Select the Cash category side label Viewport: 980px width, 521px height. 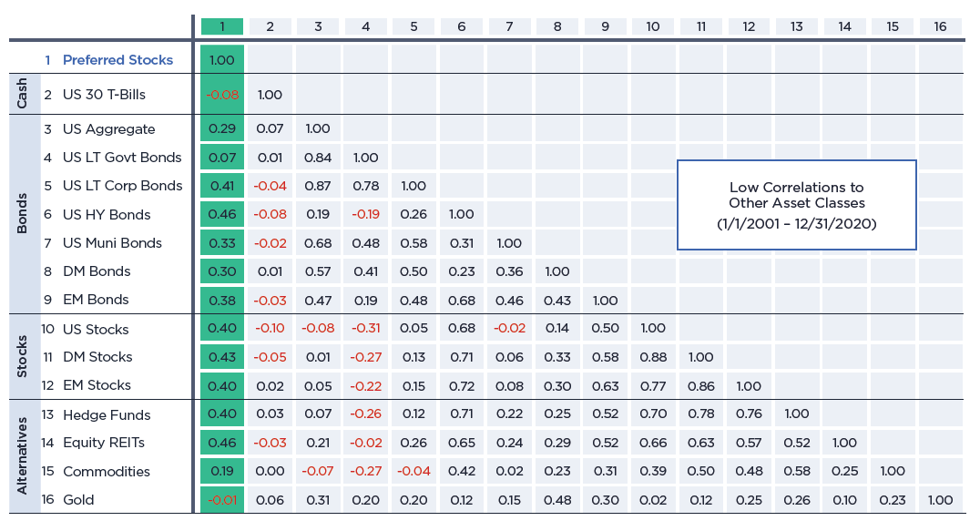[x=25, y=94]
